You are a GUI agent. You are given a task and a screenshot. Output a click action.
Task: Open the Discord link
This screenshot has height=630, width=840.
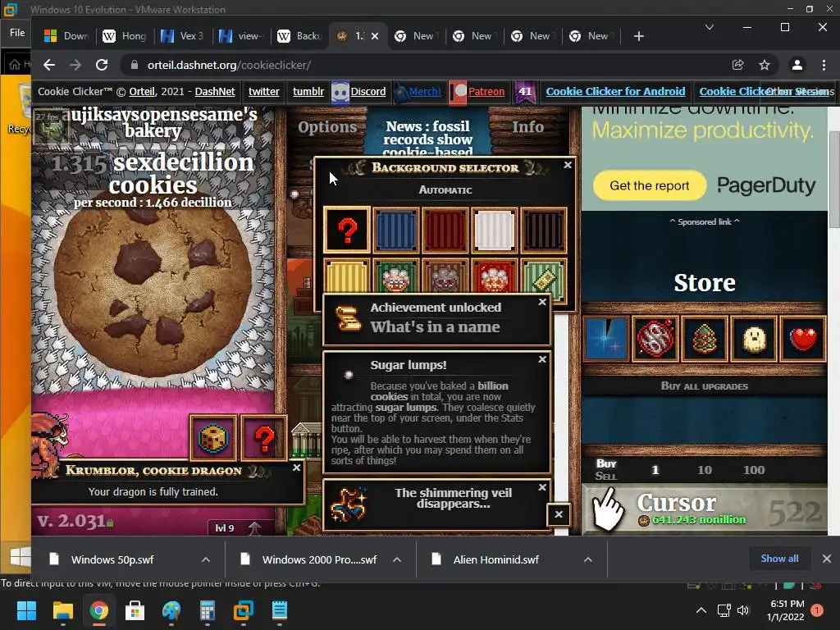click(x=367, y=92)
